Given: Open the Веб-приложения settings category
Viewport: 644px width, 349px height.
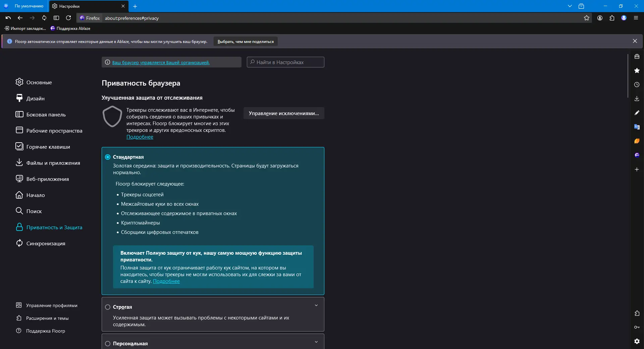Looking at the screenshot, I should [x=42, y=179].
